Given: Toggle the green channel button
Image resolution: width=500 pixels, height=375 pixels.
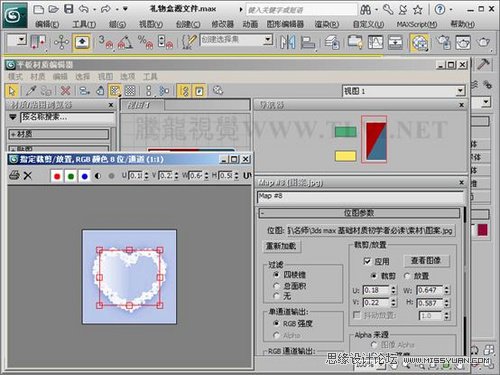Looking at the screenshot, I should 71,176.
